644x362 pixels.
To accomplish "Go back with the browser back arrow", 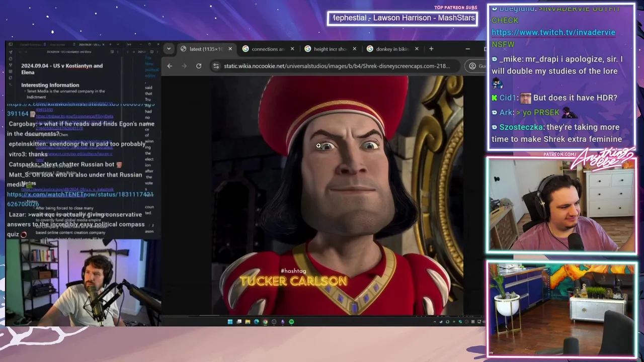I will click(170, 66).
